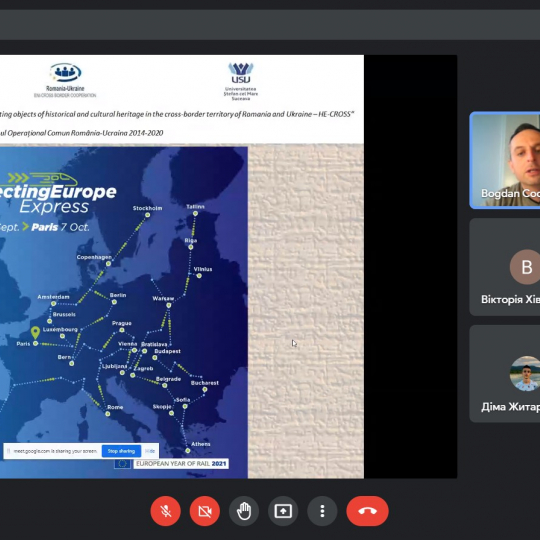540x540 pixels.
Task: Click the Bern label on the map
Action: pyautogui.click(x=64, y=357)
